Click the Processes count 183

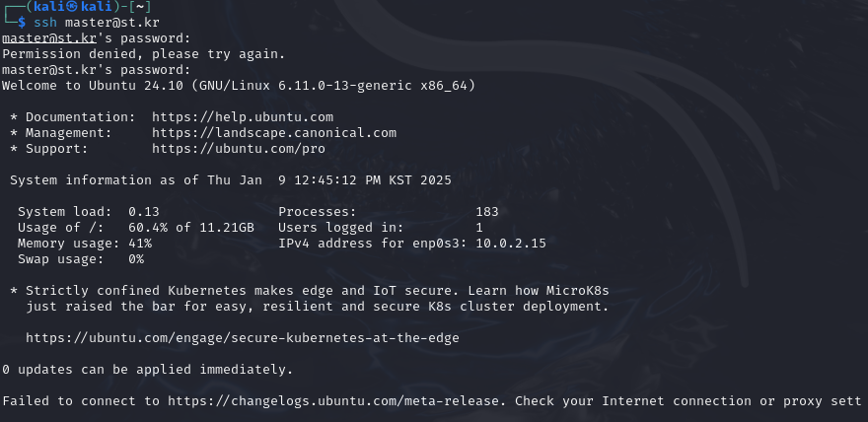(487, 212)
